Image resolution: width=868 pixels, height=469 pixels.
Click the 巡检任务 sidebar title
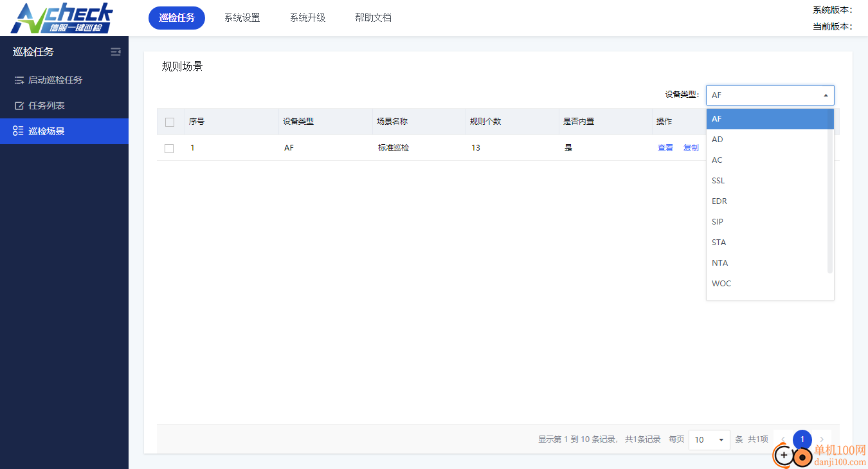[x=33, y=52]
